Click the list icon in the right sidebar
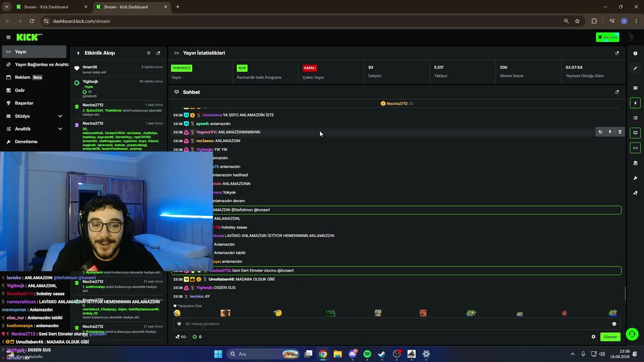This screenshot has width=644, height=362. [635, 118]
